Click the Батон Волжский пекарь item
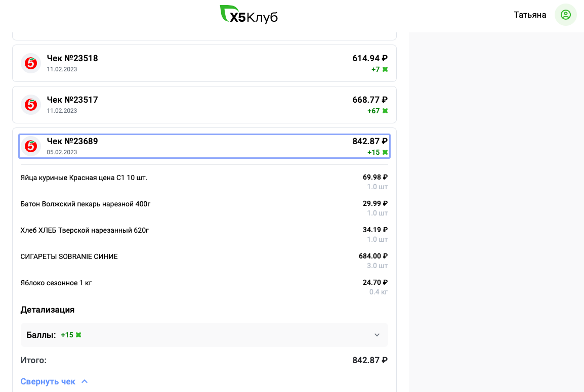Screen dimensions: 584x392 click(86, 204)
